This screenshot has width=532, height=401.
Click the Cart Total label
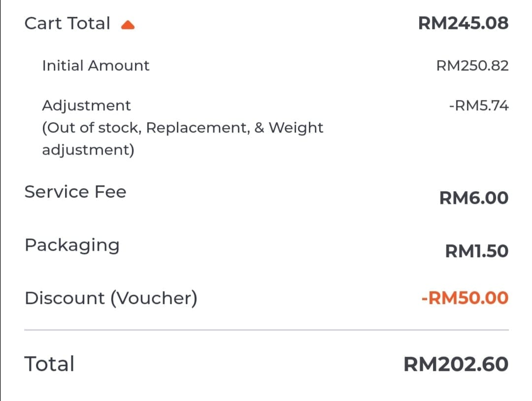point(67,24)
